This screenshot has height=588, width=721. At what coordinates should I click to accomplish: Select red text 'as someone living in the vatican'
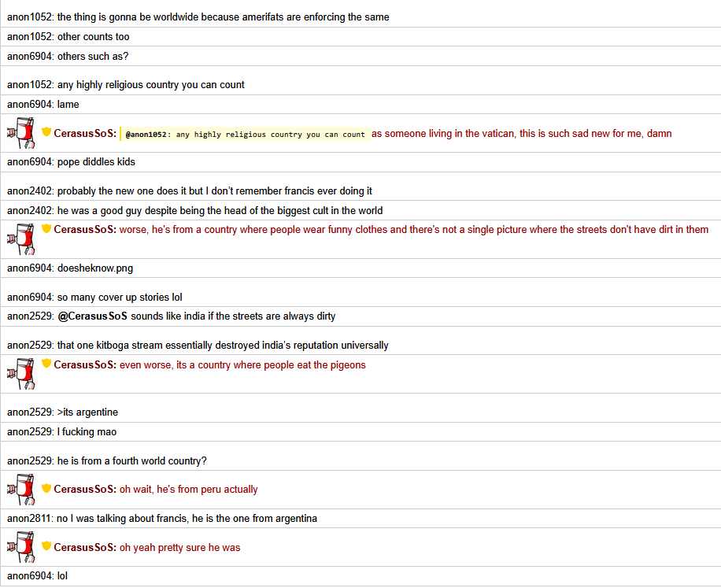(x=521, y=134)
